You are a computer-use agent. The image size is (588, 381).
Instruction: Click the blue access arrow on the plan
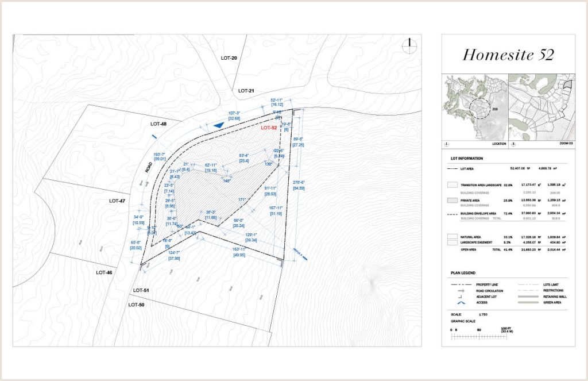click(219, 125)
